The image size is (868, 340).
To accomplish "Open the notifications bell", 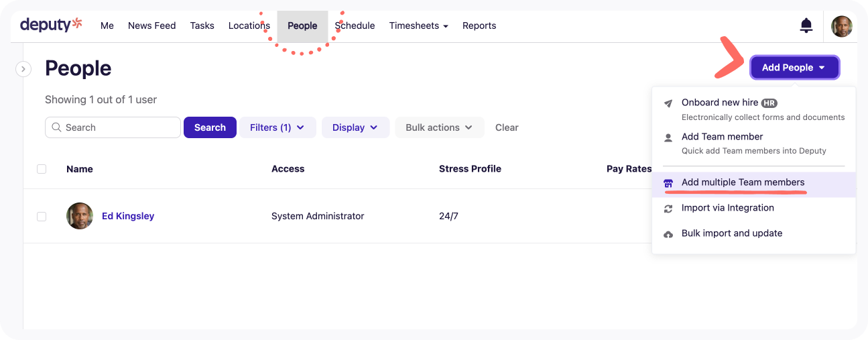I will point(806,26).
